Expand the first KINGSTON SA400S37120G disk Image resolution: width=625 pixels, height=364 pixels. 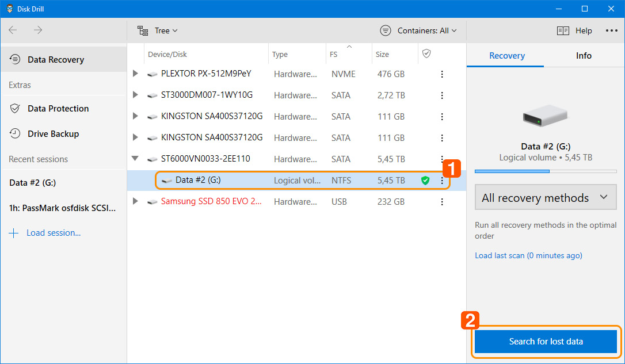pyautogui.click(x=135, y=116)
